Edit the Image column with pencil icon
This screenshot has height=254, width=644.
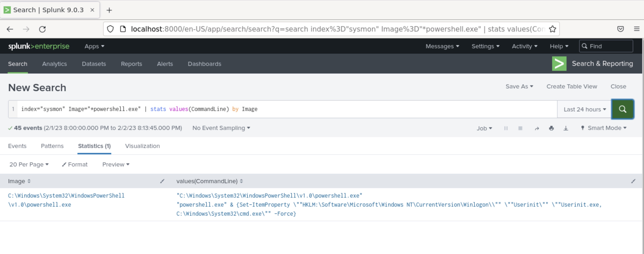pos(162,181)
